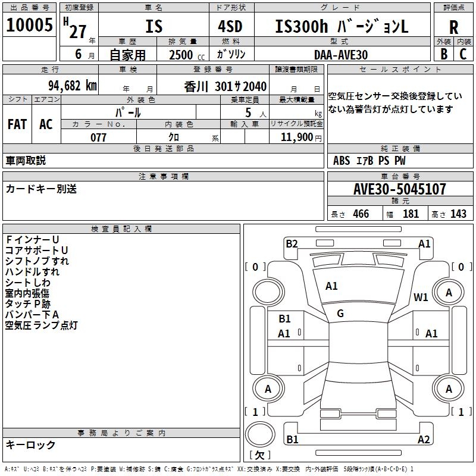
Task: Click the B2 mark on the front bumper
Action: (x=292, y=243)
